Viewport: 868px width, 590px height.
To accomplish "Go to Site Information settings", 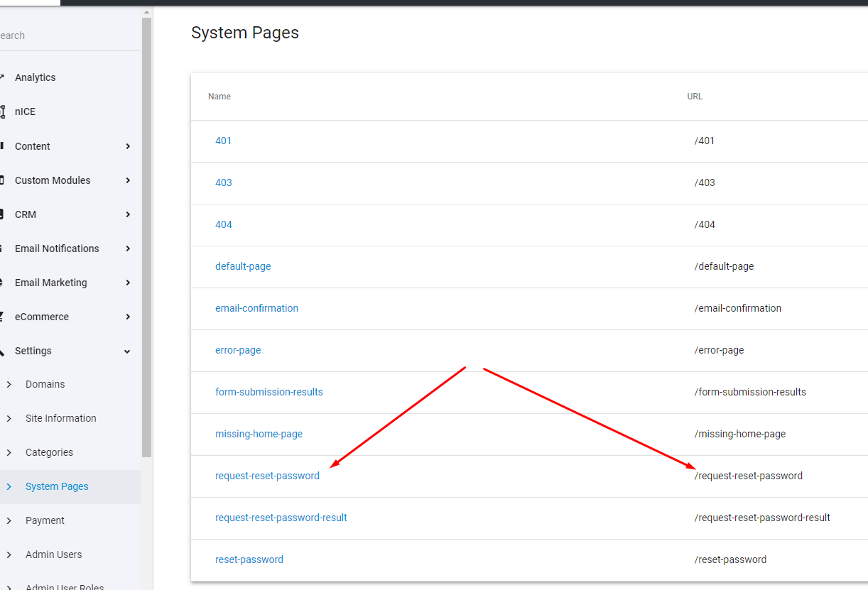I will (x=61, y=418).
